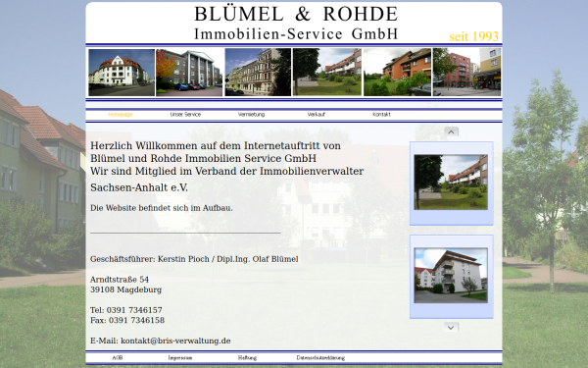Go to the Verkauf page
The height and width of the screenshot is (368, 588).
(317, 115)
